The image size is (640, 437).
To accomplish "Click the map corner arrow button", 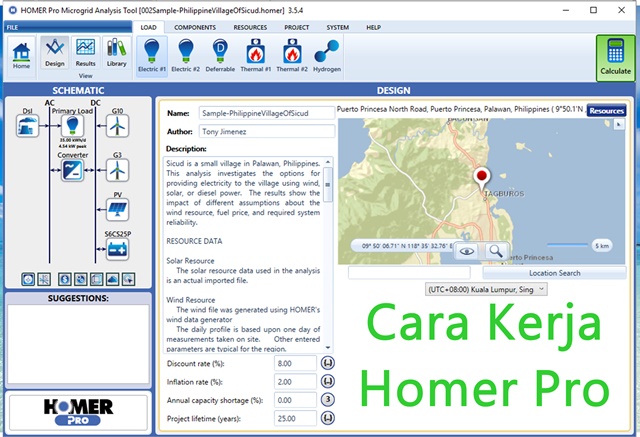I will tap(619, 124).
